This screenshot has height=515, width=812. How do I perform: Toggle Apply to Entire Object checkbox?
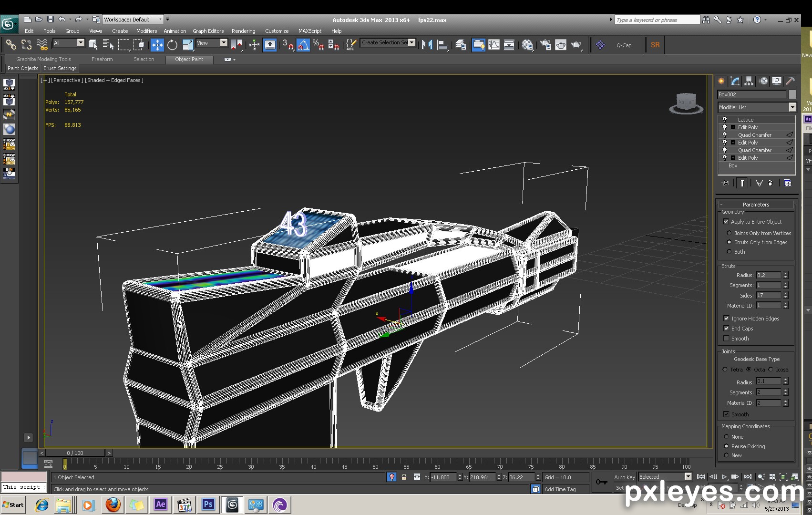coord(726,222)
